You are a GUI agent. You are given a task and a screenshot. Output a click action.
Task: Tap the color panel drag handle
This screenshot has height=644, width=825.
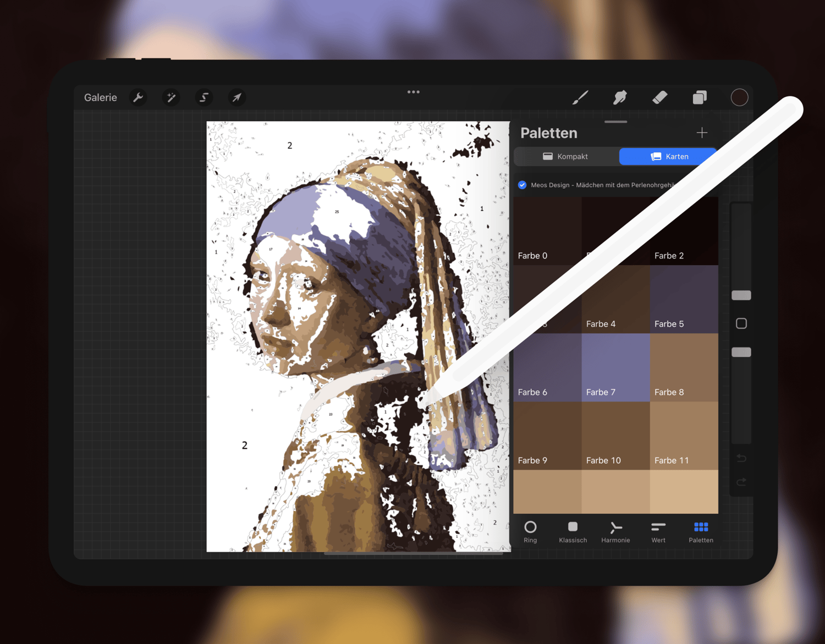click(x=615, y=122)
